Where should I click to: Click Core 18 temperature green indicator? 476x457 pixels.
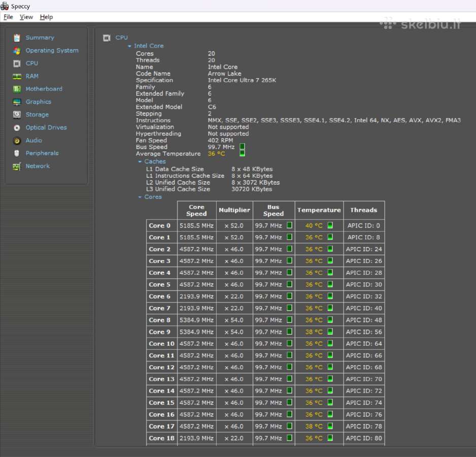tap(330, 438)
